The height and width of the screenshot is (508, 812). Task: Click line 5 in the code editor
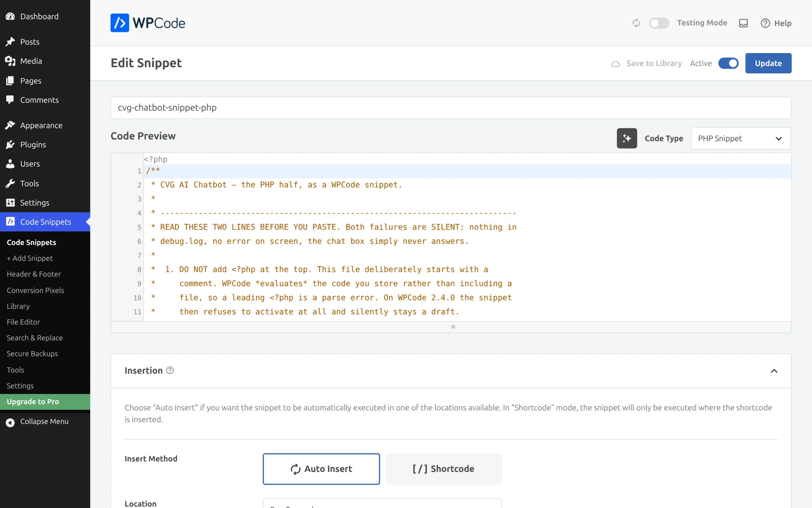[467, 227]
